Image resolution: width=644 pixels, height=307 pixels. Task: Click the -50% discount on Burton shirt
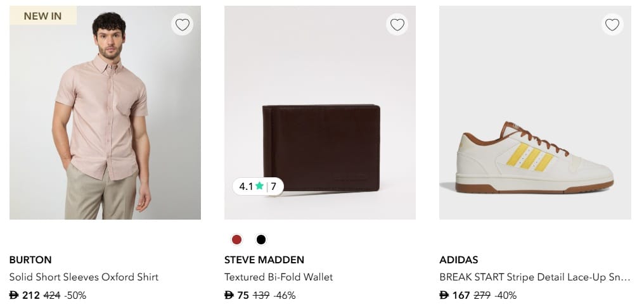point(75,295)
